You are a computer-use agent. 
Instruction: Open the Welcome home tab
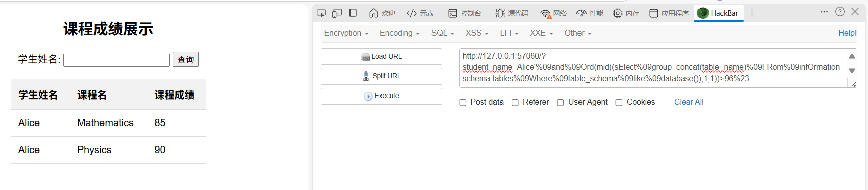point(382,13)
